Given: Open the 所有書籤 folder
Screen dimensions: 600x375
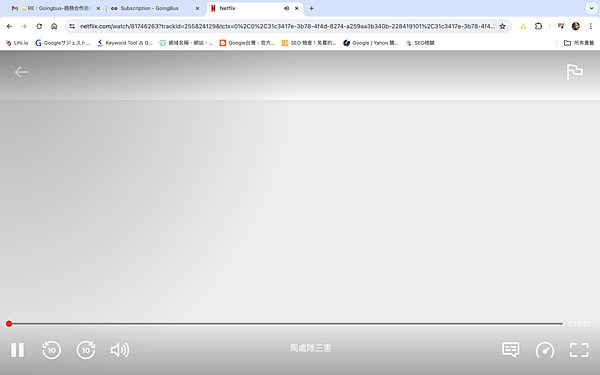Looking at the screenshot, I should (x=579, y=43).
